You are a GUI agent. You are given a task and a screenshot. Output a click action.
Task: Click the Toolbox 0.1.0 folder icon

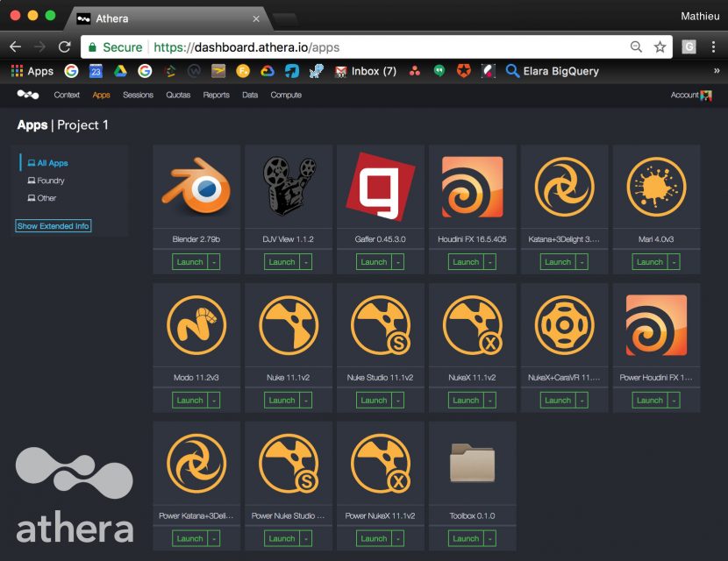(473, 463)
